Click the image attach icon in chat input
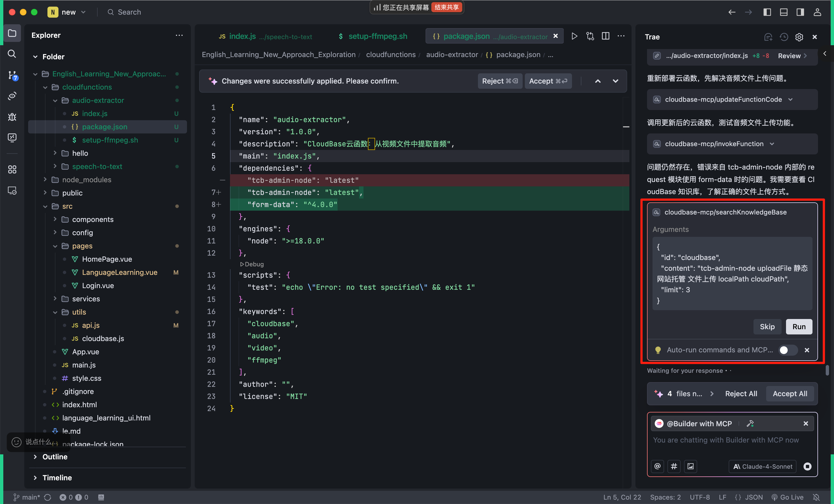The width and height of the screenshot is (834, 504). coord(691,467)
